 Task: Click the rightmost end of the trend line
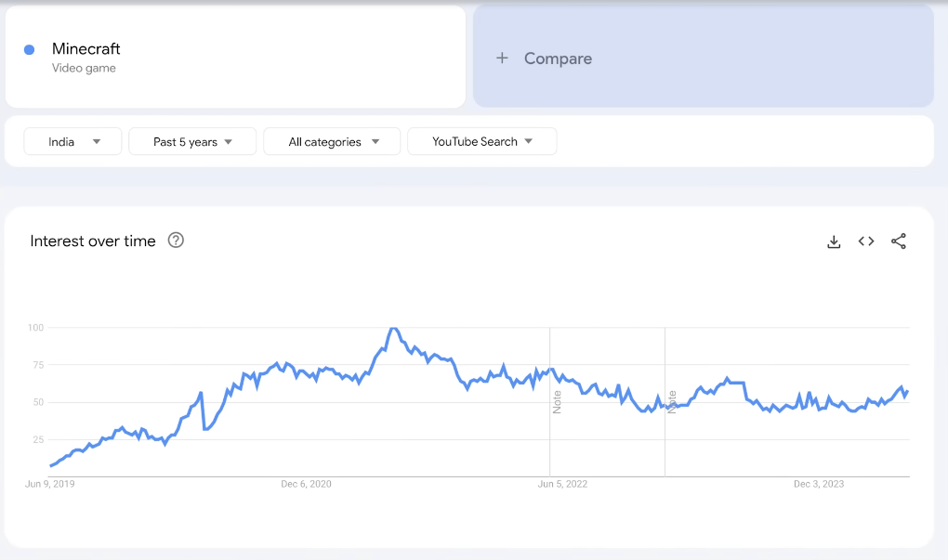tap(908, 391)
